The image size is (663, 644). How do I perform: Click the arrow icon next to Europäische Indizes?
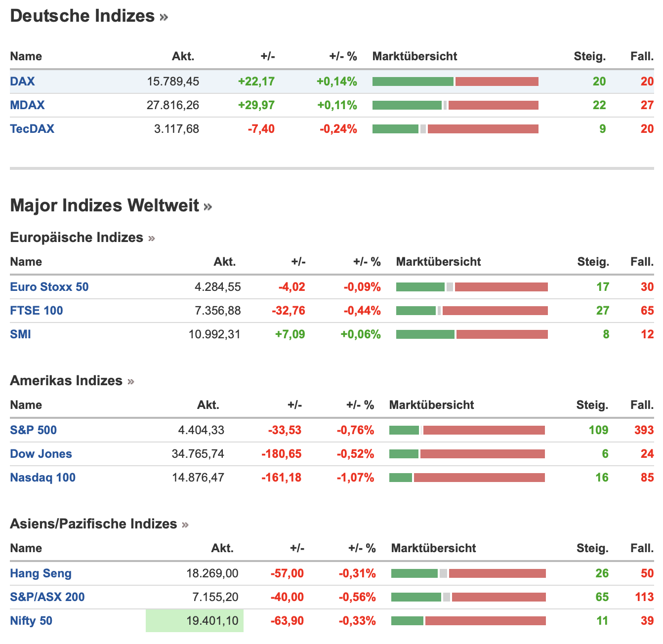pyautogui.click(x=151, y=239)
